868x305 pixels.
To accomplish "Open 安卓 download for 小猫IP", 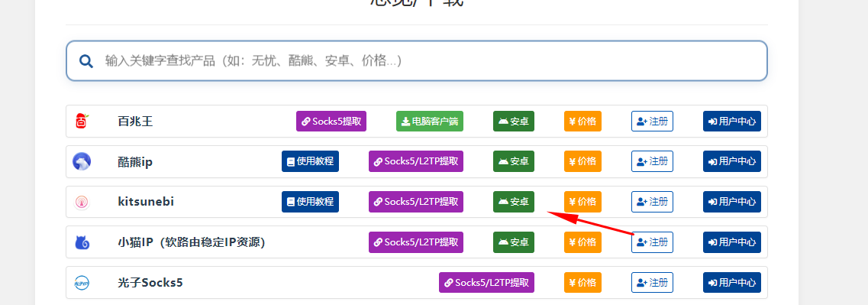I will tap(514, 242).
